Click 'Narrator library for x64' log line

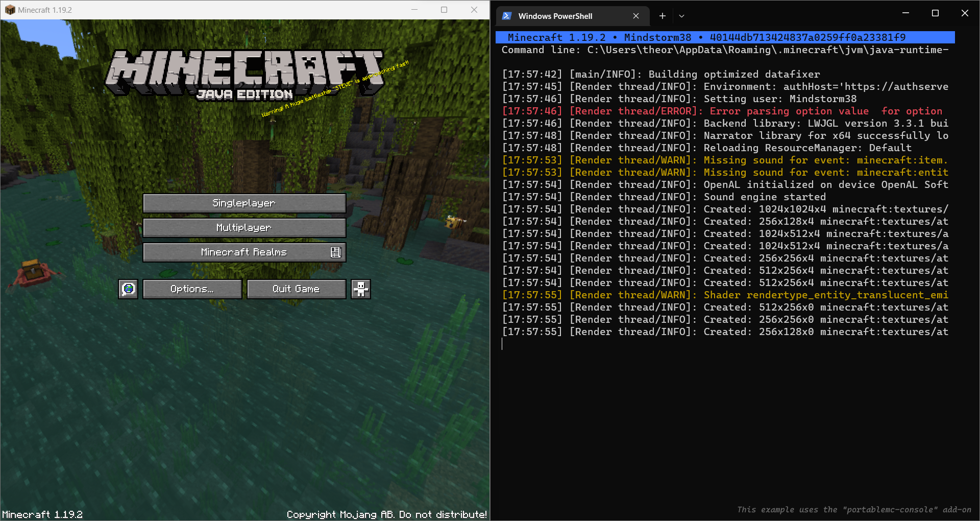[725, 135]
